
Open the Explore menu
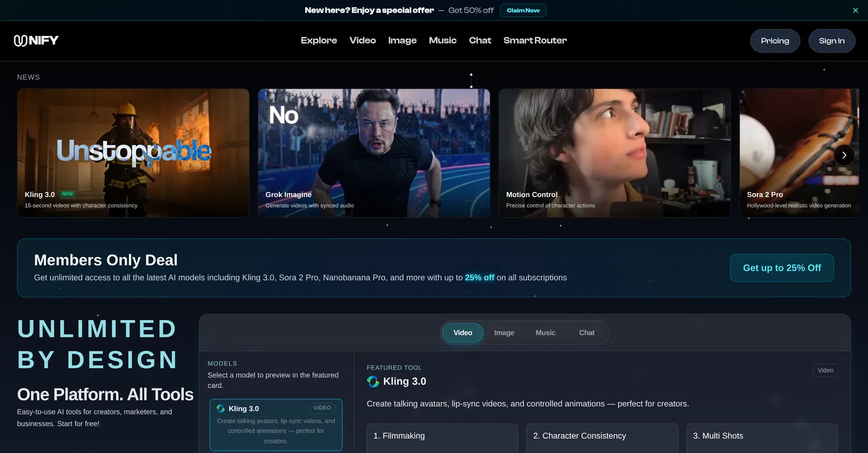pos(319,41)
